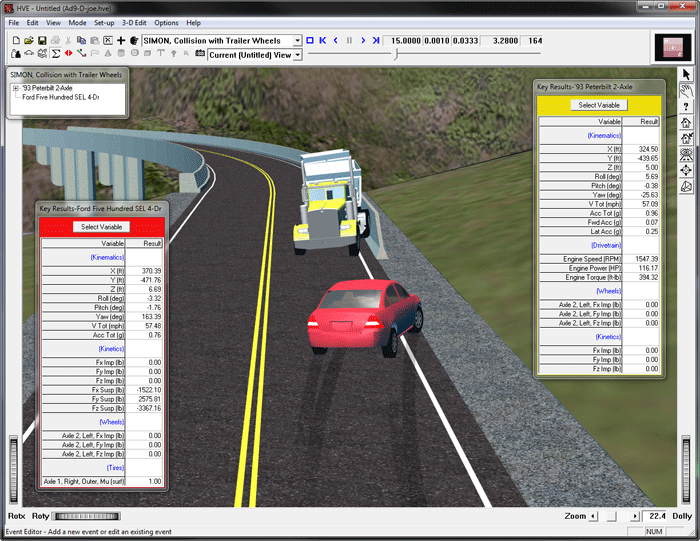Go to home view using house icon

tap(687, 122)
